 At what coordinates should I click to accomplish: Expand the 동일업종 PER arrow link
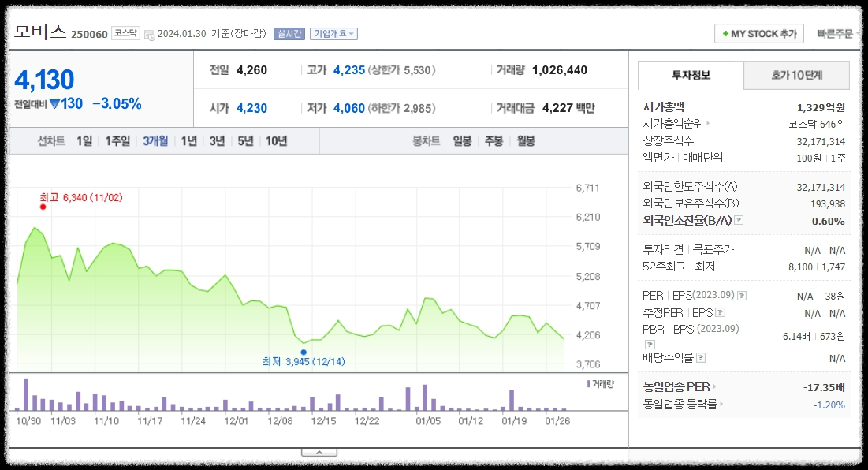coord(714,387)
